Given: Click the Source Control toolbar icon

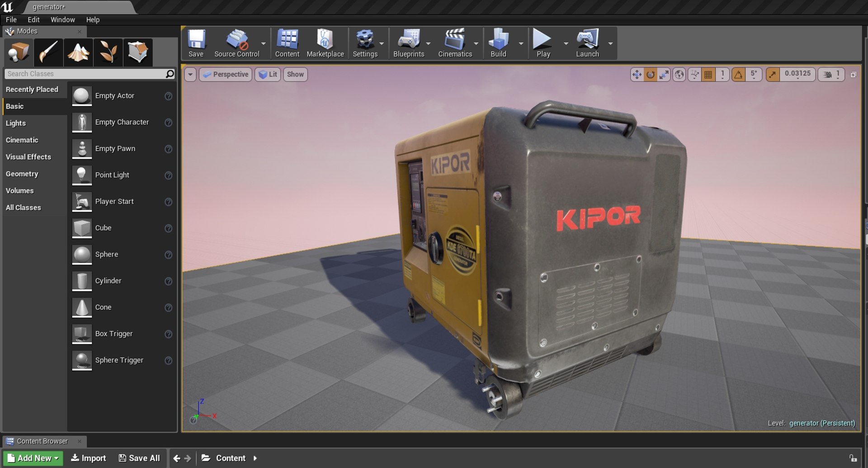Looking at the screenshot, I should [x=237, y=43].
